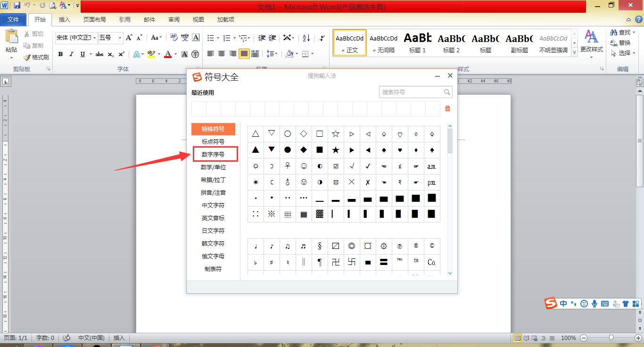
Task: Switch to the 插入 ribbon tab
Action: [x=65, y=19]
